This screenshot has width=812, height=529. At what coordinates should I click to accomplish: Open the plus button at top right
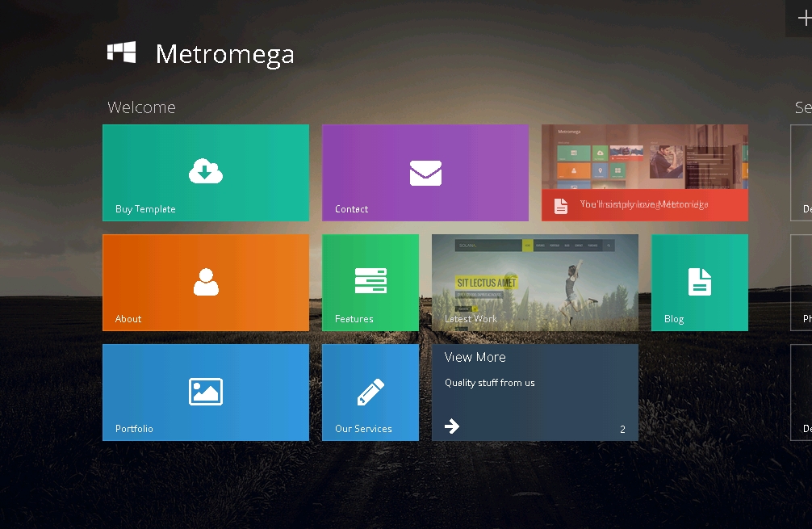[x=802, y=19]
